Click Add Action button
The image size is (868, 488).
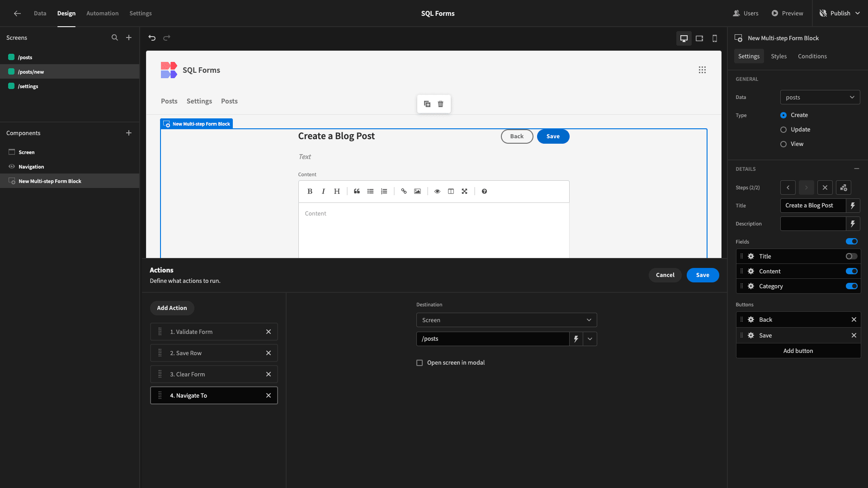coord(172,308)
